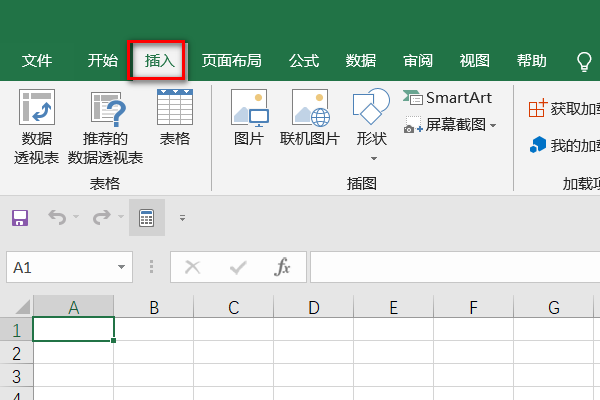Customize the quick access toolbar dropdown
Screen dimensions: 600x400
click(183, 218)
